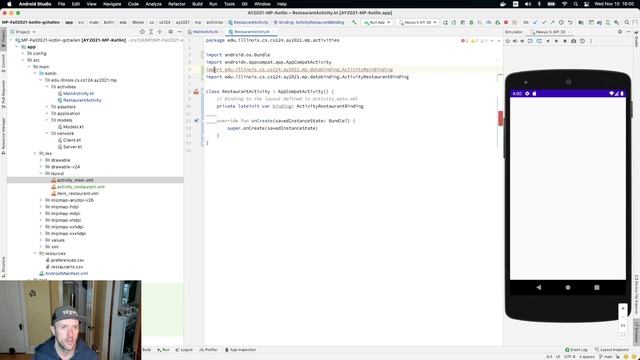Open the App Inspection tool window
The width and height of the screenshot is (640, 360).
coord(240,350)
